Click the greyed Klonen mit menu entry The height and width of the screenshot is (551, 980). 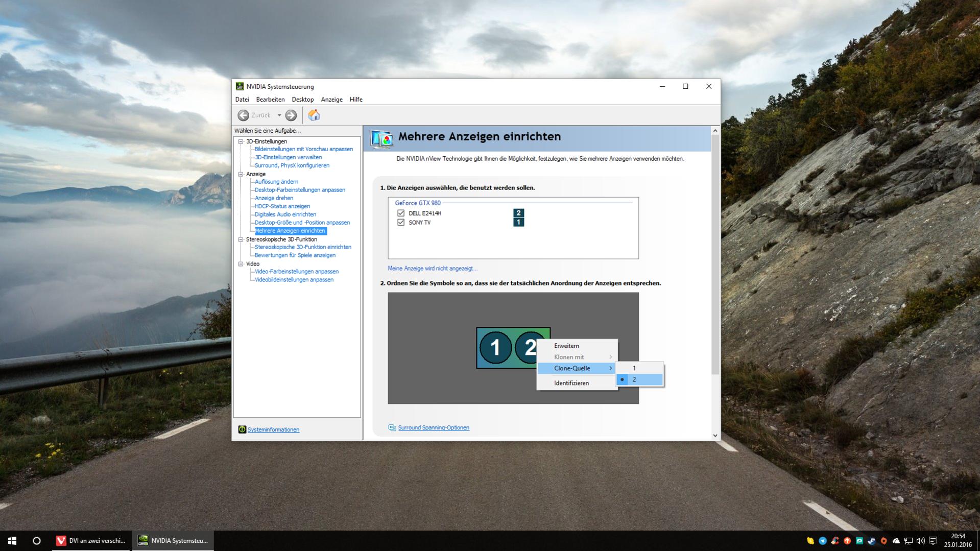577,357
